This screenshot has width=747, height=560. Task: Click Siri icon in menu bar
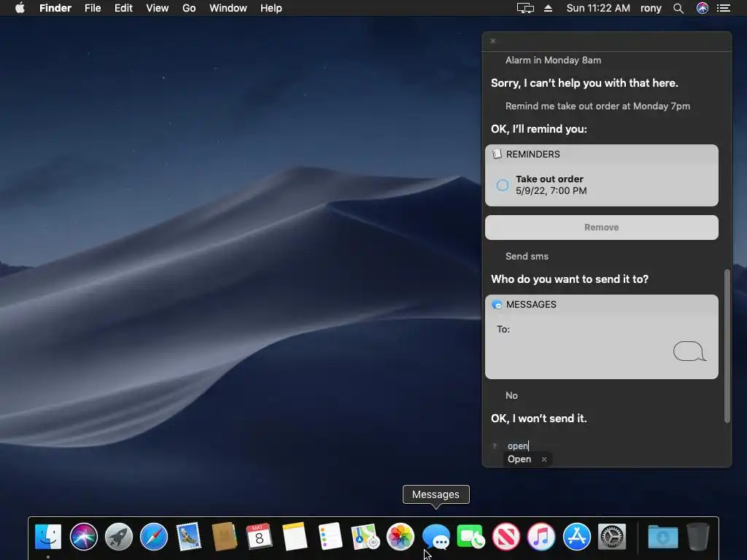[703, 8]
